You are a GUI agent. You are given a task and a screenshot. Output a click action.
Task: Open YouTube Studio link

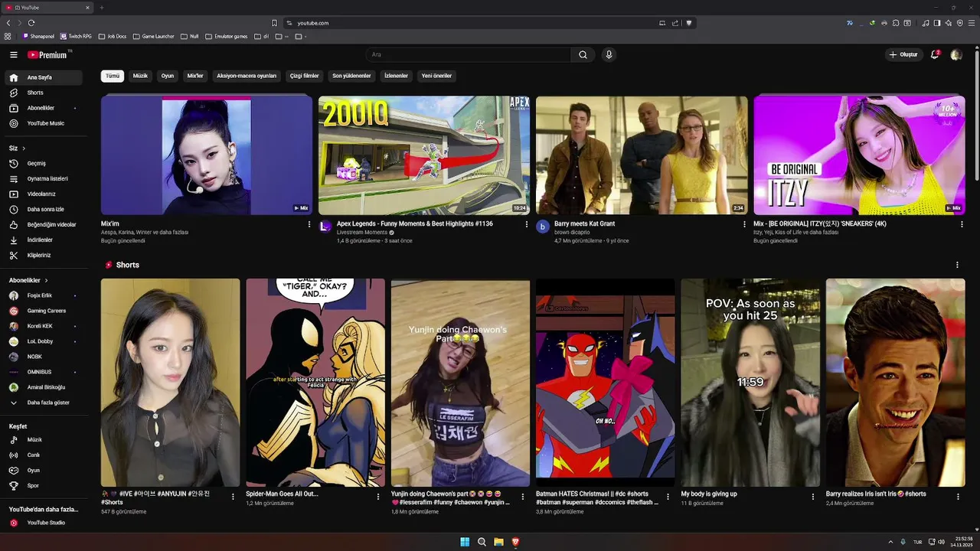click(44, 523)
